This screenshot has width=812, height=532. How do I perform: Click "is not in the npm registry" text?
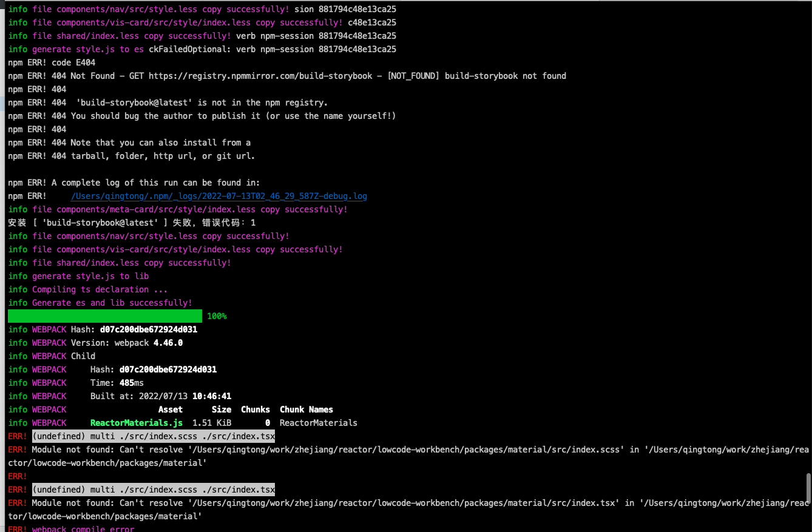pyautogui.click(x=262, y=103)
